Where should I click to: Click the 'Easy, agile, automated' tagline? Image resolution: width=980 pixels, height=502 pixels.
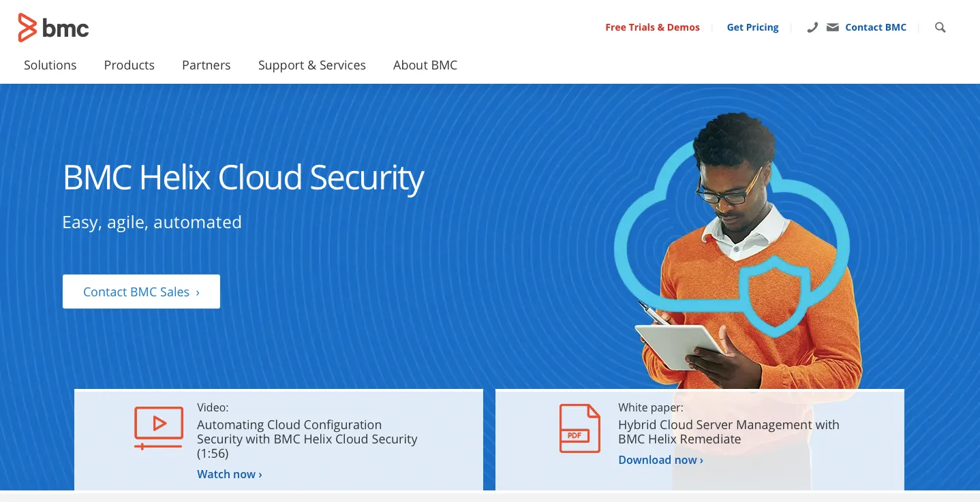pyautogui.click(x=152, y=223)
